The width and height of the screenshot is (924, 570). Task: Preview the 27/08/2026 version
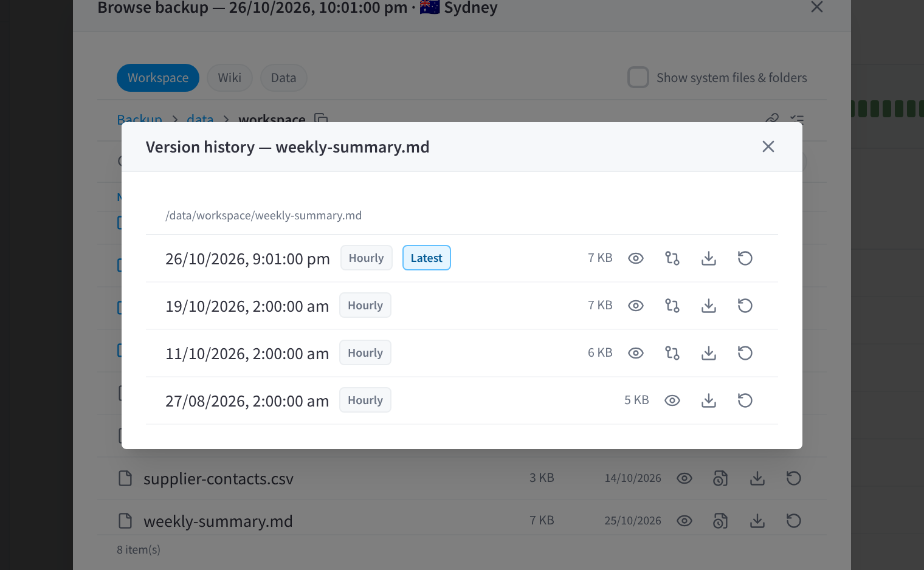pyautogui.click(x=672, y=400)
